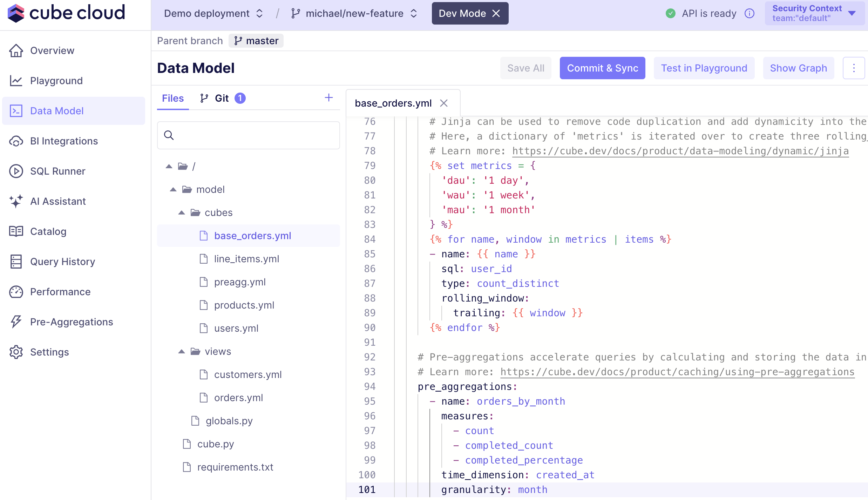Open the Catalog book icon

click(16, 231)
